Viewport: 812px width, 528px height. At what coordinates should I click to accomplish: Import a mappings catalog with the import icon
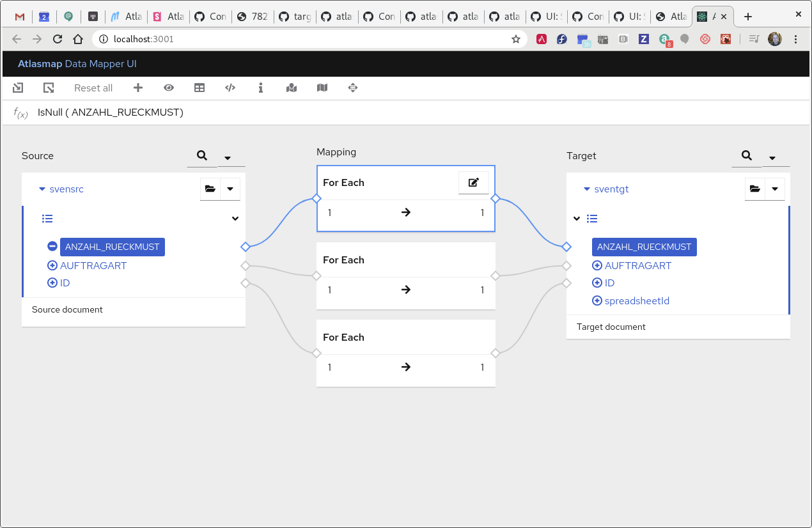(18, 88)
